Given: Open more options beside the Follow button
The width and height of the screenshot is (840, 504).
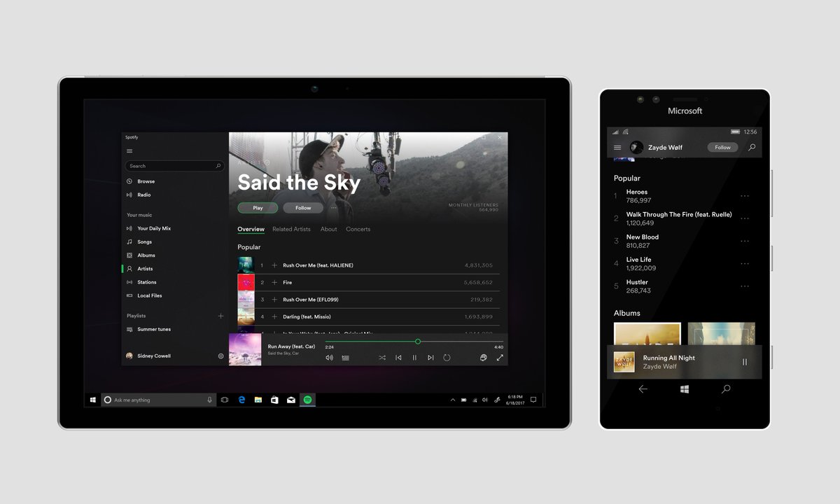Looking at the screenshot, I should 334,208.
